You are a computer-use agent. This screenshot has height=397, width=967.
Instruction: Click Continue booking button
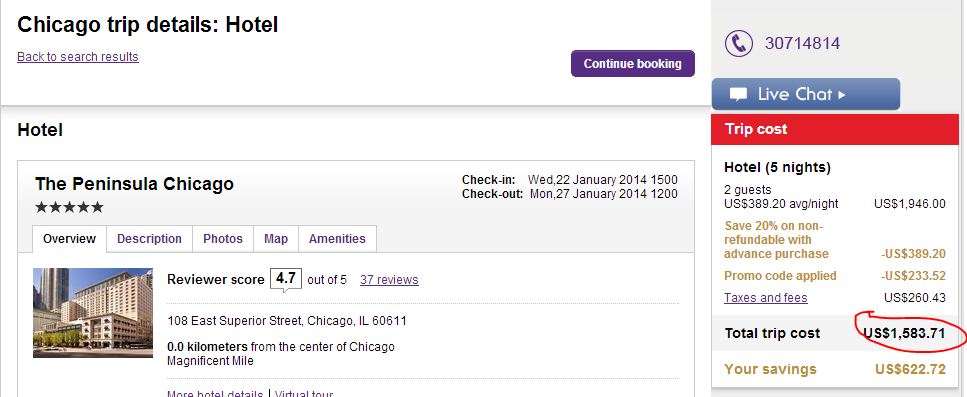click(633, 63)
